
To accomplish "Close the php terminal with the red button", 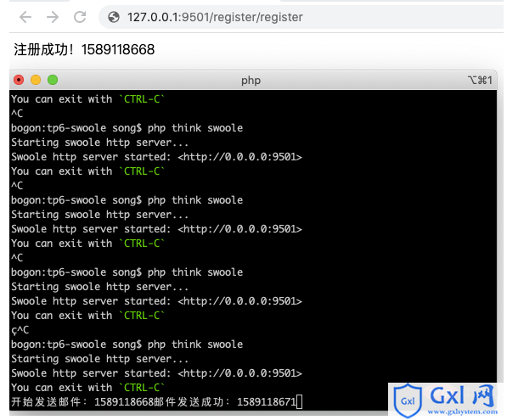I will (x=19, y=80).
